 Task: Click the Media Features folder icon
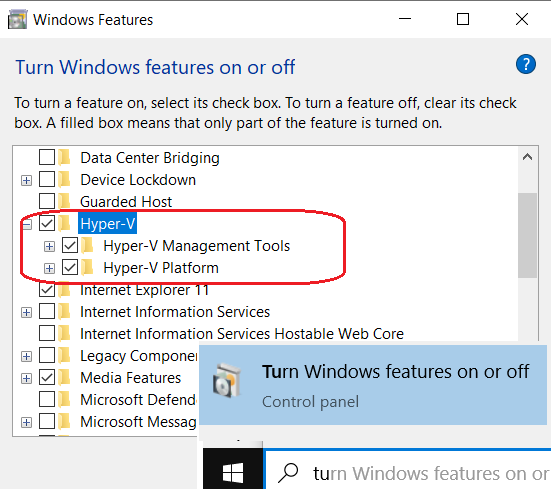65,378
